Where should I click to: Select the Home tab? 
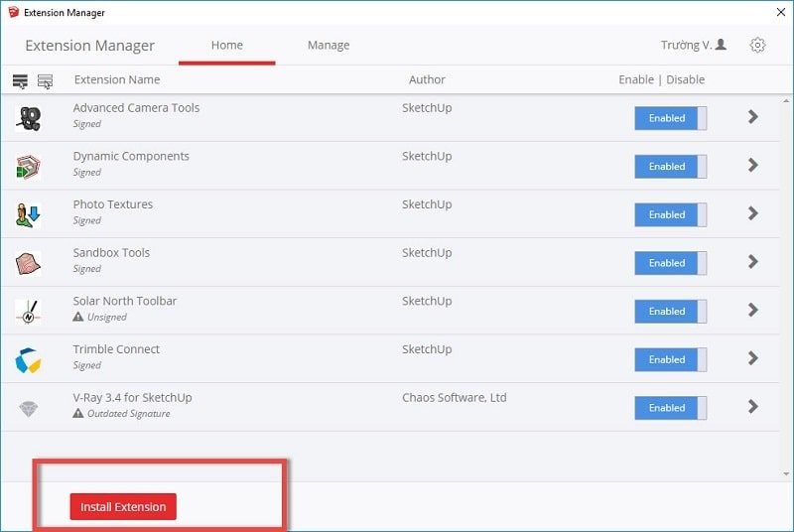(x=227, y=46)
